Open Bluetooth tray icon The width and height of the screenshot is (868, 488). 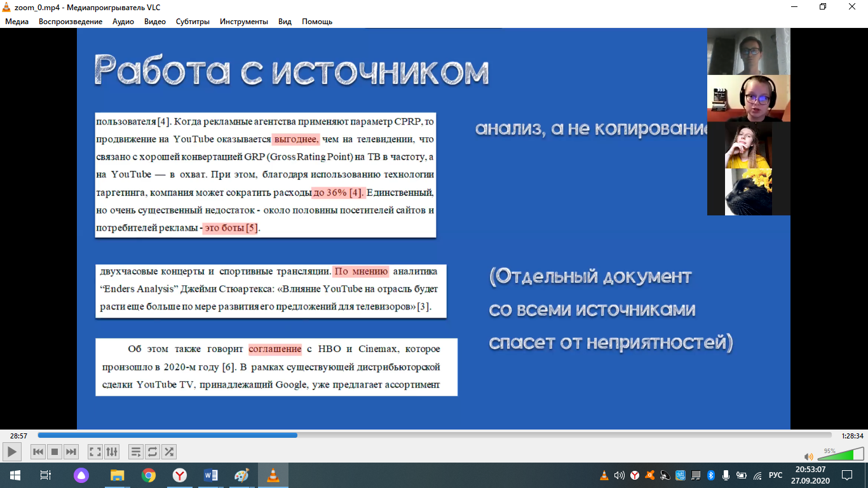pyautogui.click(x=711, y=475)
